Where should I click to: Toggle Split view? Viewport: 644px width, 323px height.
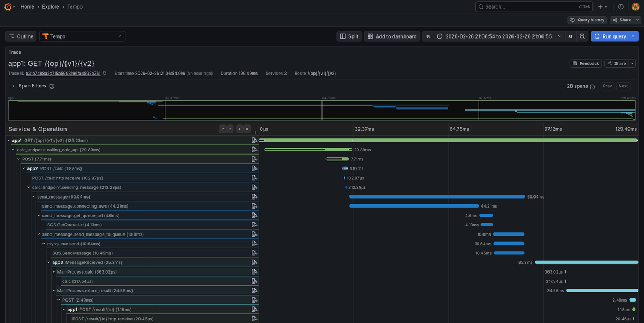pyautogui.click(x=349, y=36)
